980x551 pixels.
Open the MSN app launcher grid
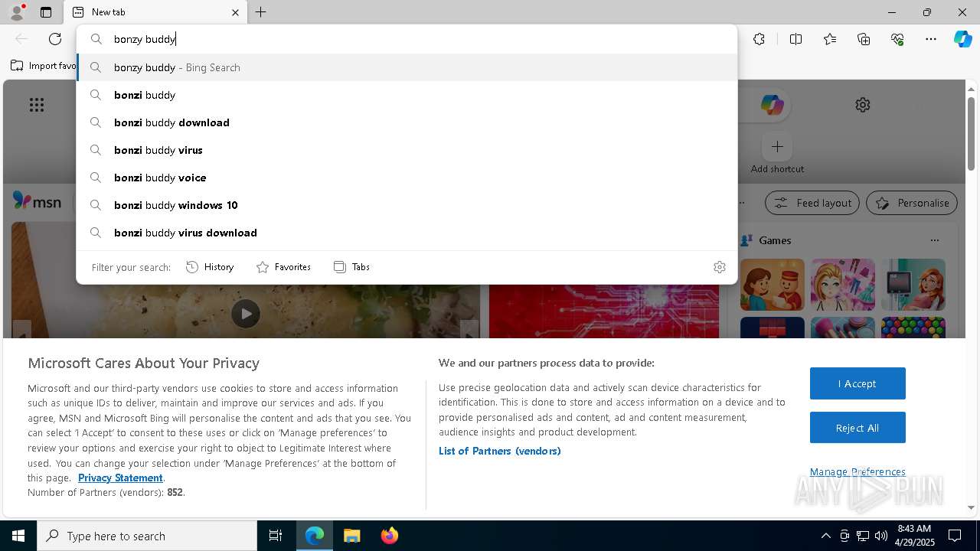(x=37, y=105)
